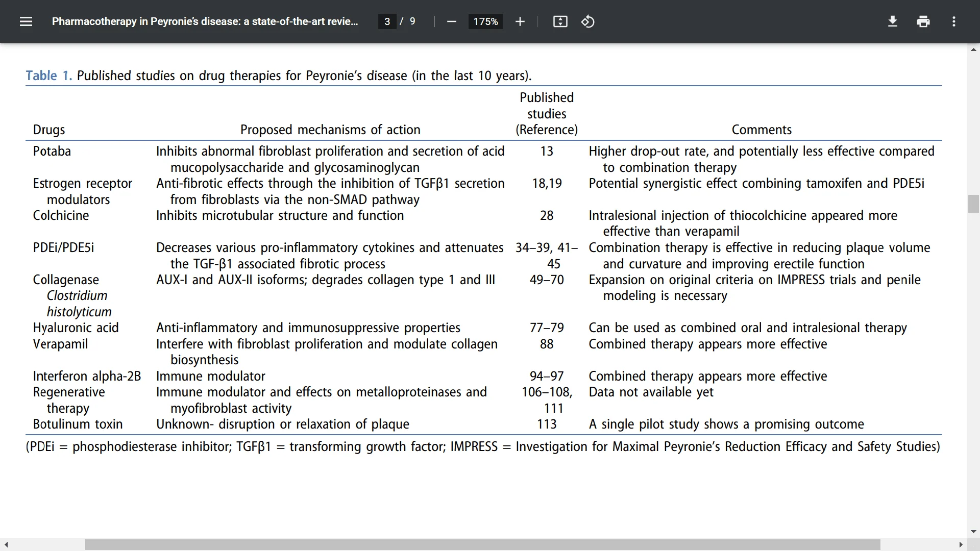
Task: Click the 'Verapamil' drug cell
Action: 60,344
